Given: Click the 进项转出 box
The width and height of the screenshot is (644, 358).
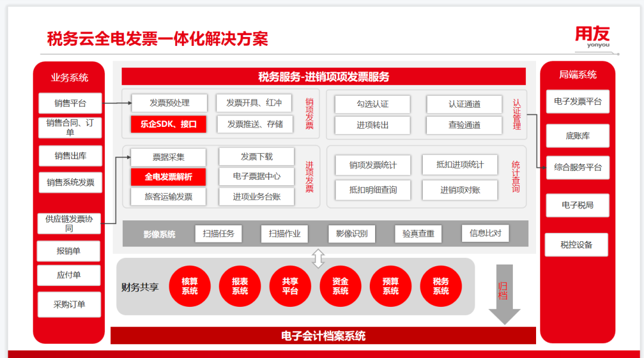Looking at the screenshot, I should click(373, 126).
